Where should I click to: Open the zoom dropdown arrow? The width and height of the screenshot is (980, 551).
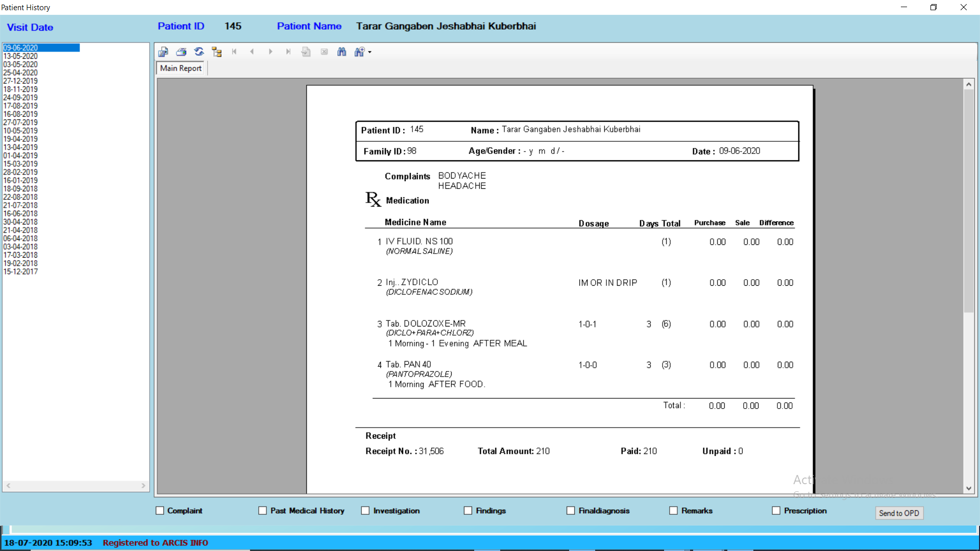[370, 52]
